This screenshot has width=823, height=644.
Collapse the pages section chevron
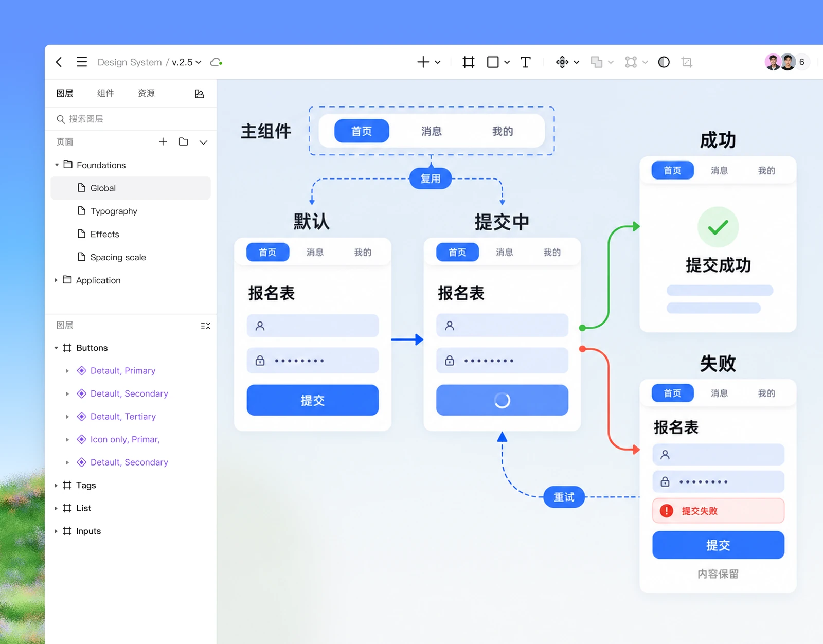coord(204,142)
